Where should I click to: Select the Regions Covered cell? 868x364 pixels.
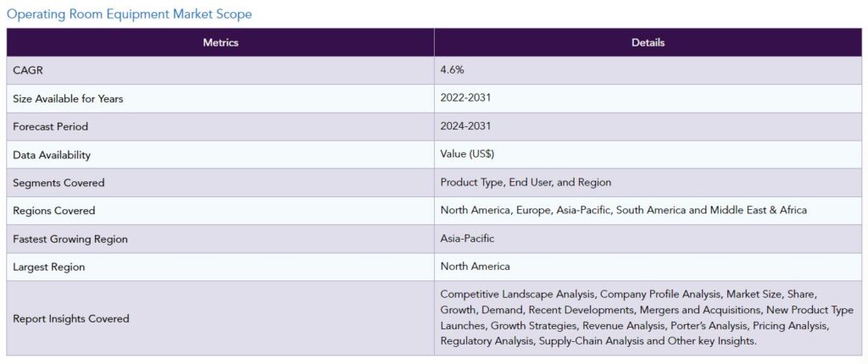click(x=220, y=211)
